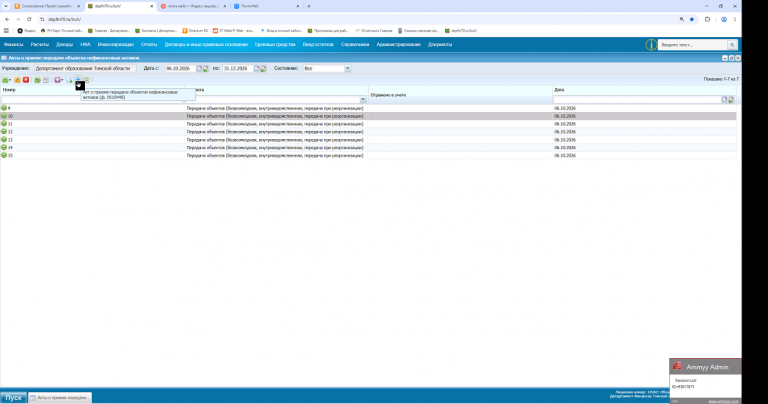Open the Chrome apps grid icon
This screenshot has height=404, width=768.
click(x=6, y=30)
